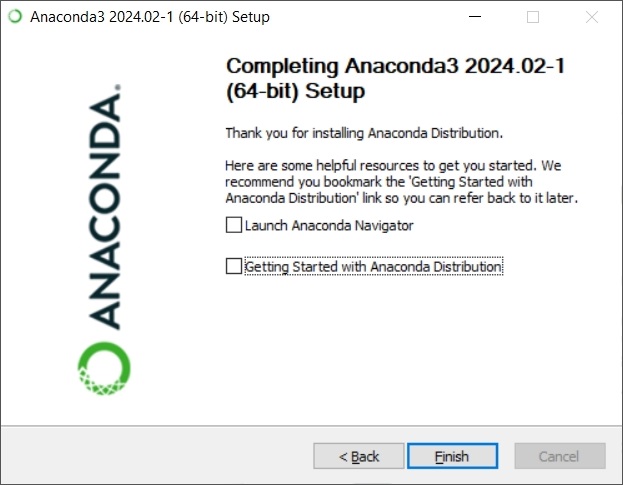623x485 pixels.
Task: Click the 'Getting Started with Anaconda Distribution' label
Action: (373, 267)
